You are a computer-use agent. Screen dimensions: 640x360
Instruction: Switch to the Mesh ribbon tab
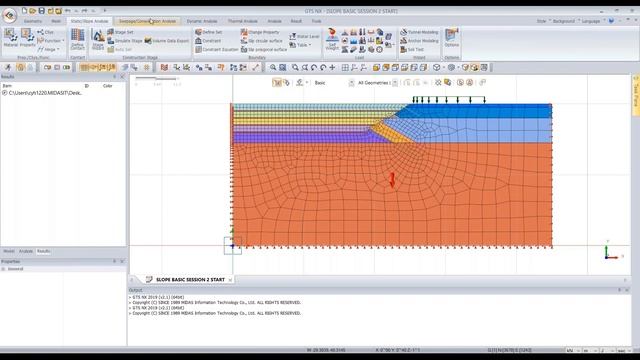coord(56,21)
